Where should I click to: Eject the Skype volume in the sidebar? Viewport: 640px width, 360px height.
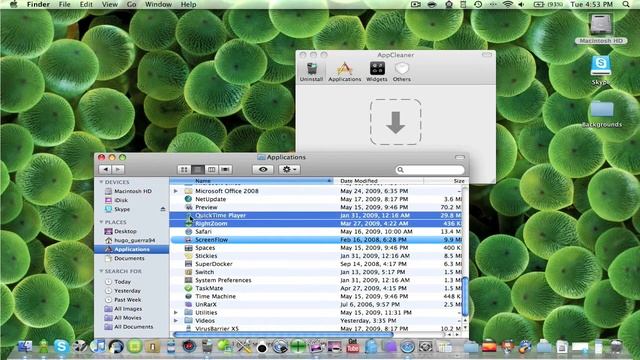coord(162,209)
